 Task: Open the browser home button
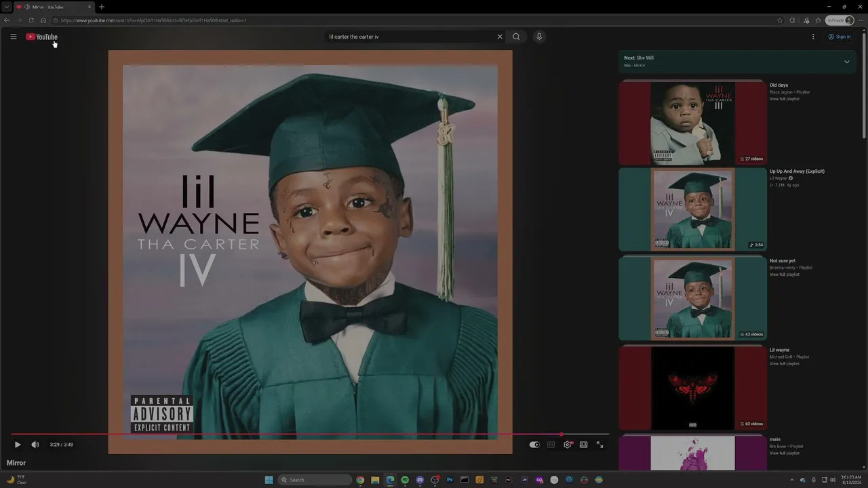pos(43,20)
